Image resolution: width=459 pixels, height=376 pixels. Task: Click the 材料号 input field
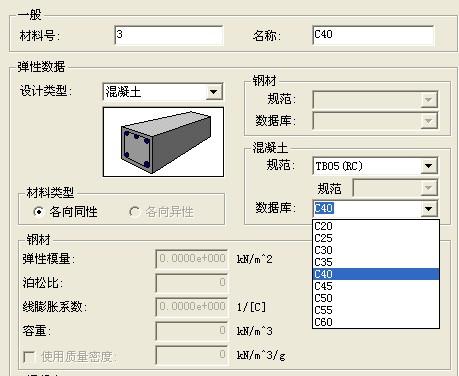point(169,35)
